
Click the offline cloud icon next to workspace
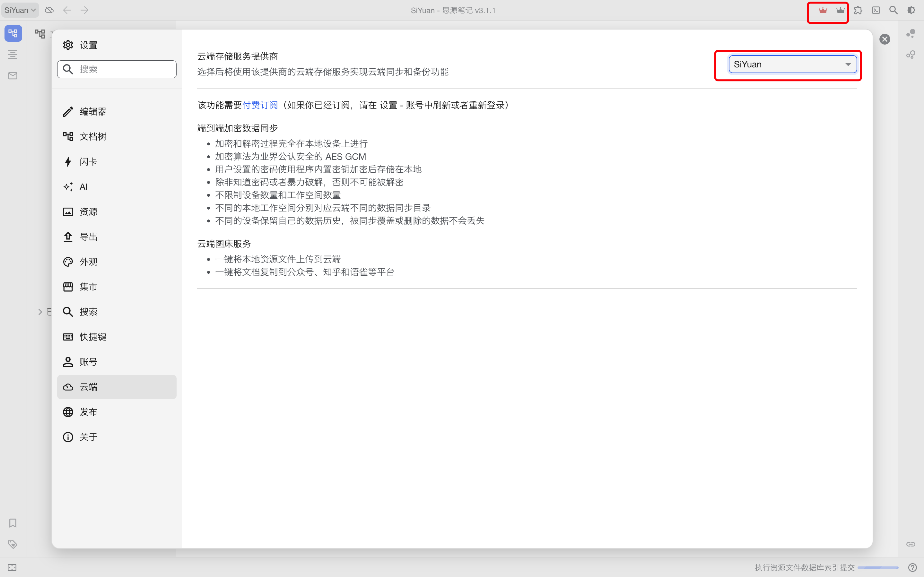tap(49, 10)
